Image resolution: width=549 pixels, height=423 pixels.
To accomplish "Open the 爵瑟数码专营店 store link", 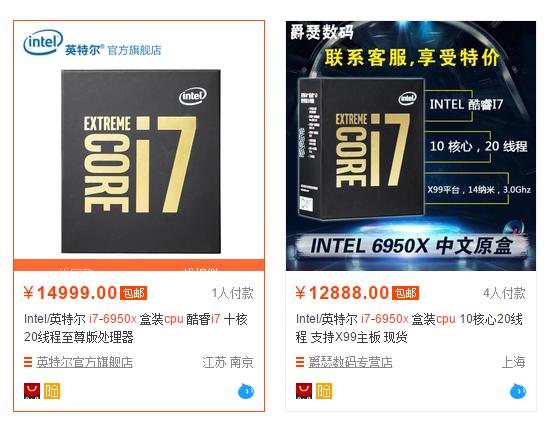I will click(350, 362).
